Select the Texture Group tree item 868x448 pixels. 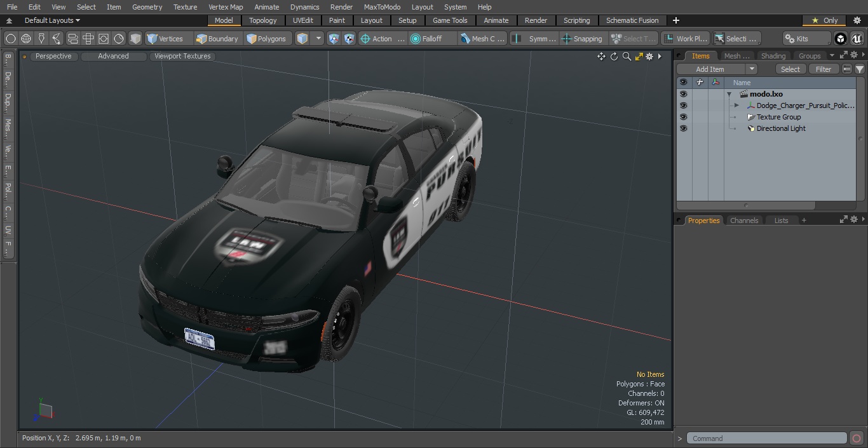tap(778, 117)
